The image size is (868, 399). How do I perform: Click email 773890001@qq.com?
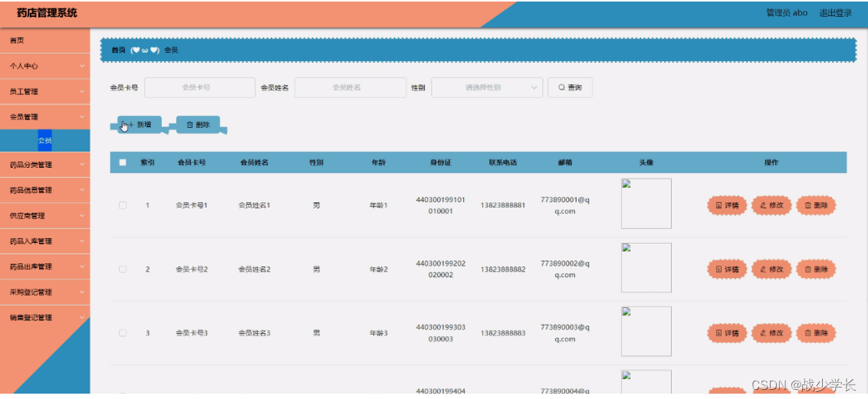[x=565, y=205]
